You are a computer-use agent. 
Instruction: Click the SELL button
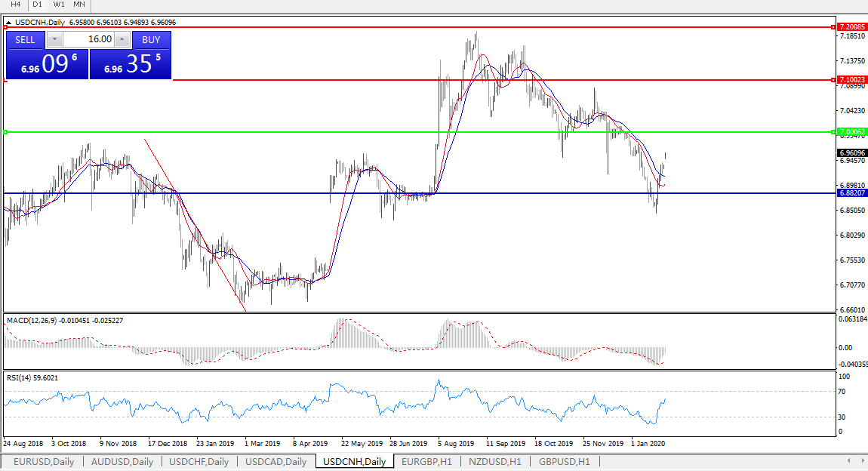click(x=25, y=39)
